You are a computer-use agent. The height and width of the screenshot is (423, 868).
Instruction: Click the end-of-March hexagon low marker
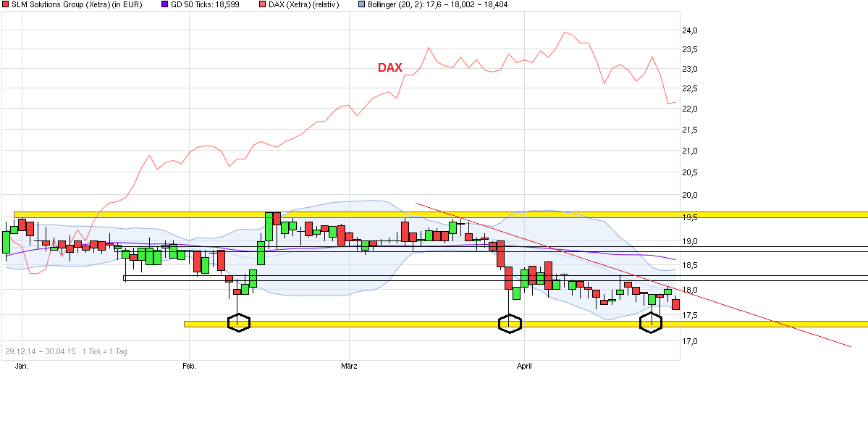coord(510,323)
